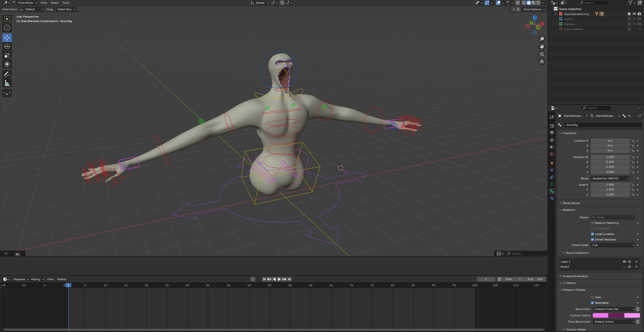Open the Pose menu
Image resolution: width=644 pixels, height=332 pixels.
tap(66, 3)
